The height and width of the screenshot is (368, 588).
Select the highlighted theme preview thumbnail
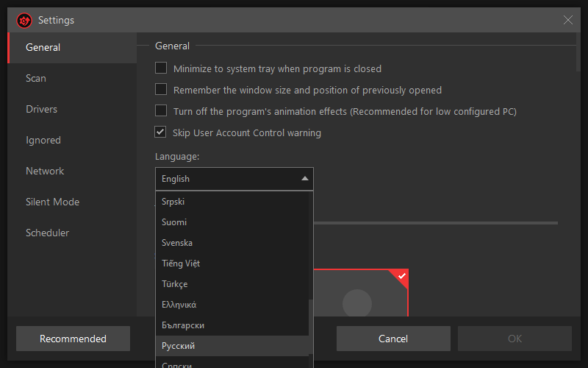361,293
